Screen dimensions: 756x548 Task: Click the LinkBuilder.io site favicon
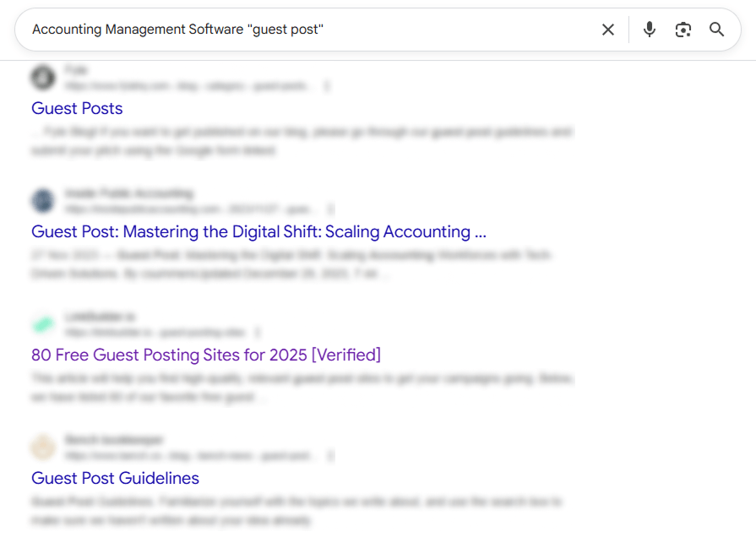(x=43, y=323)
